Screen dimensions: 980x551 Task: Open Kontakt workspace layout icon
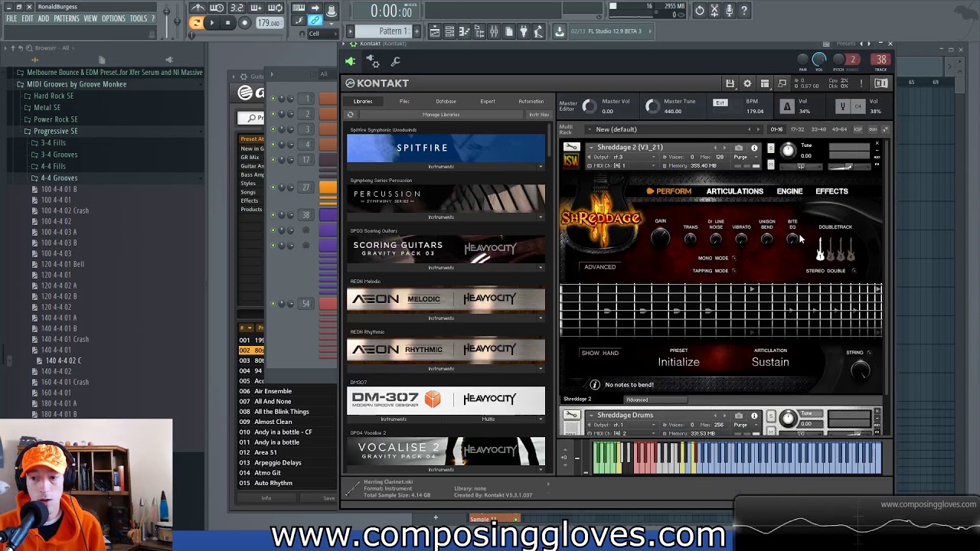765,83
